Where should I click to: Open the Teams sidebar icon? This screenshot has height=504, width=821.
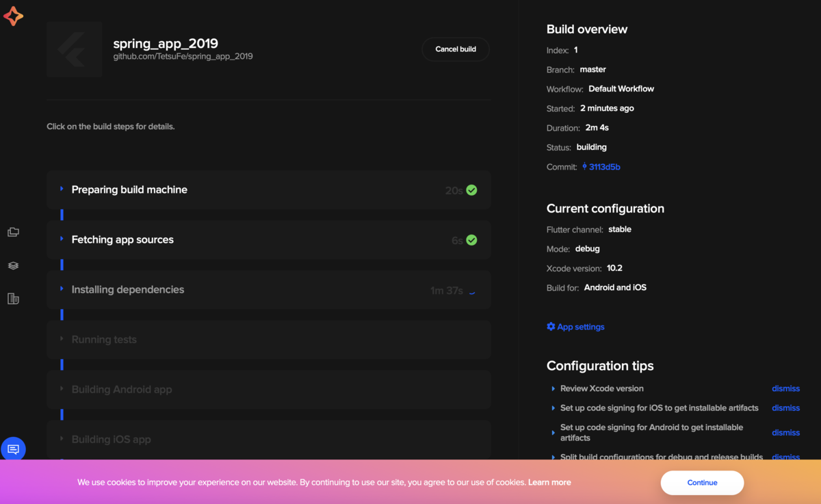pyautogui.click(x=13, y=298)
